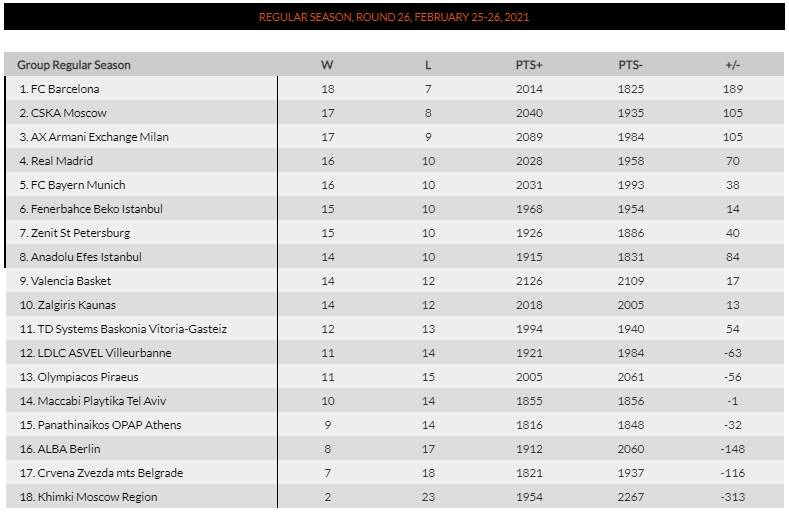Select LDLC ASVEL Villeurbanne row
789x514 pixels.
coord(94,353)
